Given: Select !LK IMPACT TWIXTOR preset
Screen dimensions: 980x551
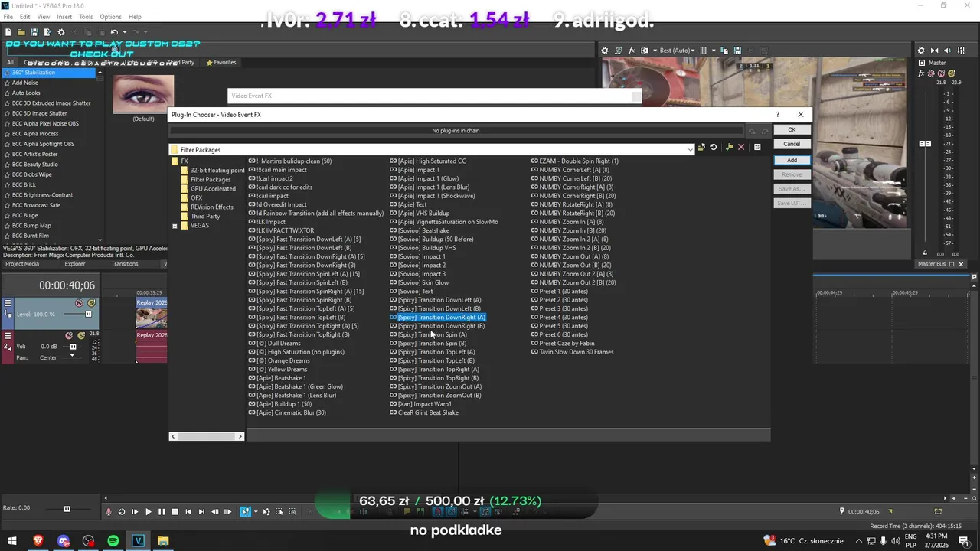Looking at the screenshot, I should (285, 230).
